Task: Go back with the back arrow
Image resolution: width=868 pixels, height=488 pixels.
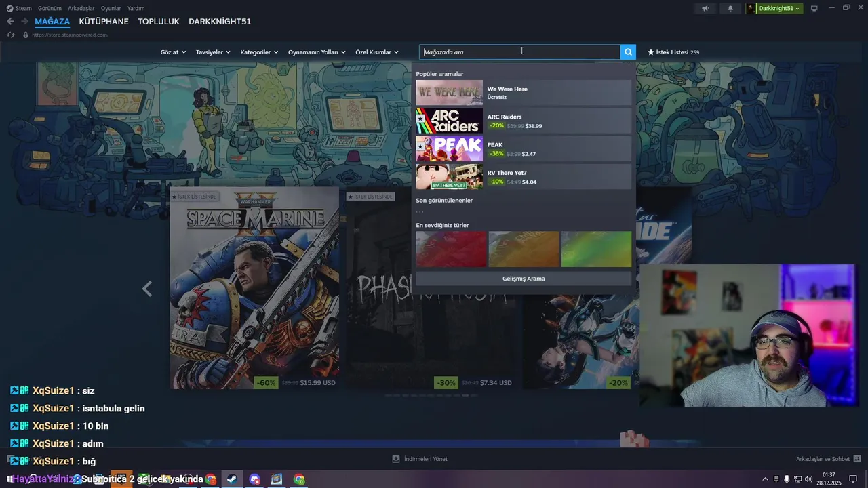Action: click(10, 22)
